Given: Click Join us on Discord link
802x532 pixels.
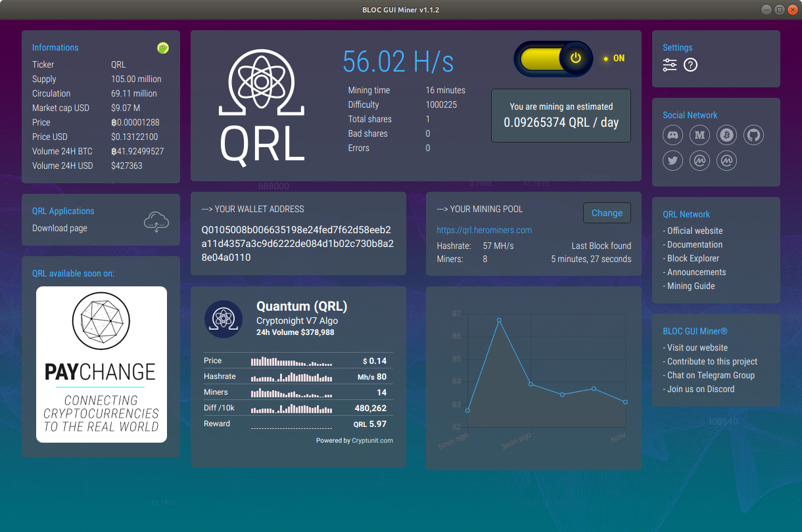Looking at the screenshot, I should click(700, 389).
